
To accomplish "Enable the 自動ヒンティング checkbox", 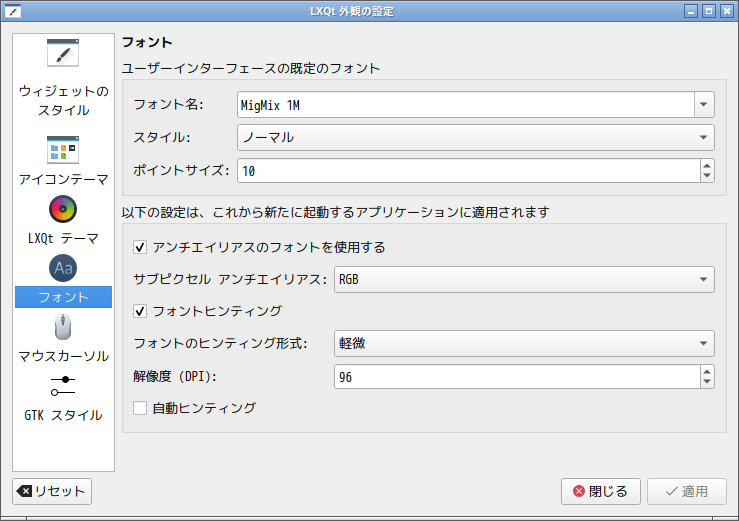I will pyautogui.click(x=140, y=408).
